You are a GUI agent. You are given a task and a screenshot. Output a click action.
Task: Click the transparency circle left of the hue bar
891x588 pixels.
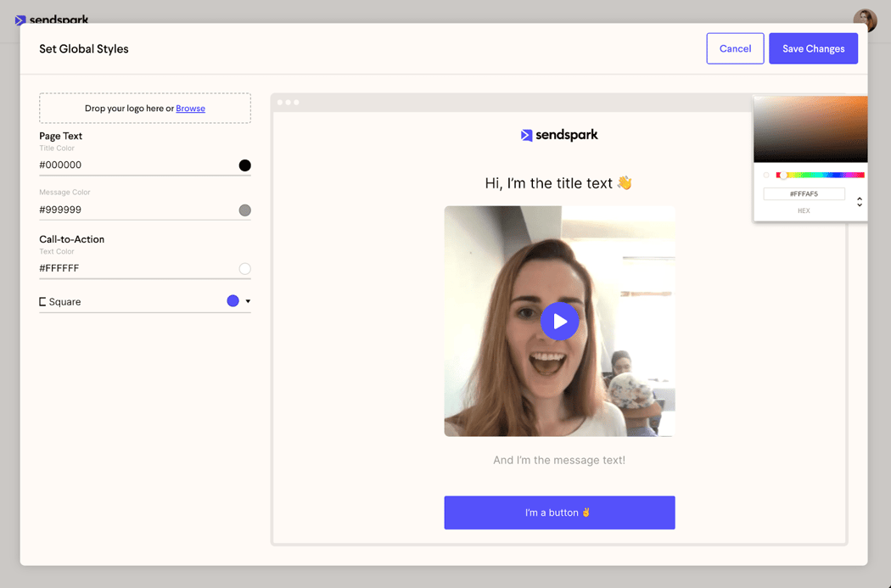[766, 175]
